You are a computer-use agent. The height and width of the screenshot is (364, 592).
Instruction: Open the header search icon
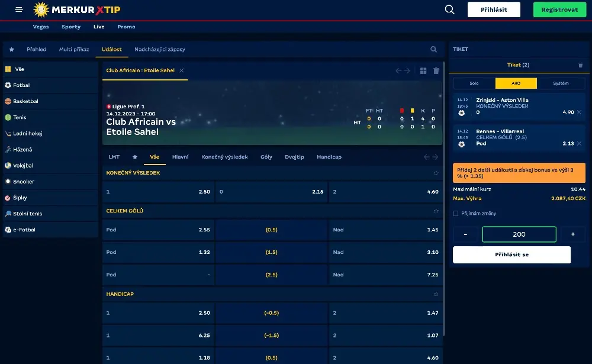pos(449,9)
